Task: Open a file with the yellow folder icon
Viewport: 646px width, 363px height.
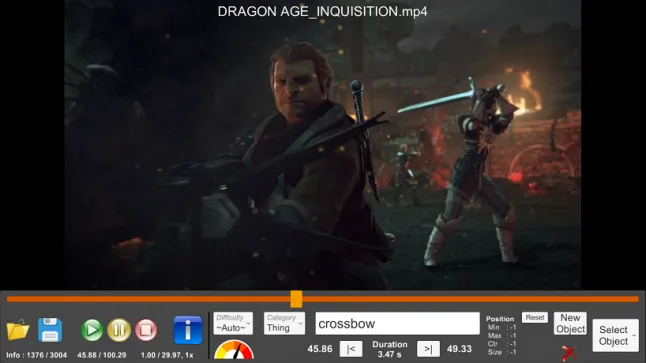Action: [x=18, y=330]
